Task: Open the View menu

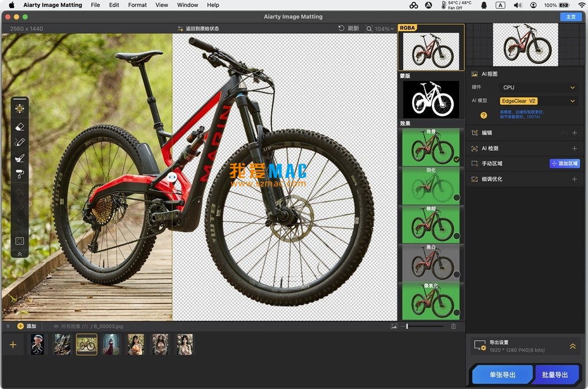Action: (161, 5)
